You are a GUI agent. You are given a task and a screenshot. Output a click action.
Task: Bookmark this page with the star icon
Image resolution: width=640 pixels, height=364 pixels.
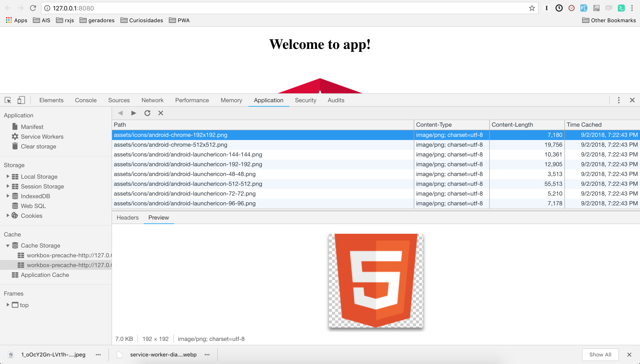(x=532, y=8)
